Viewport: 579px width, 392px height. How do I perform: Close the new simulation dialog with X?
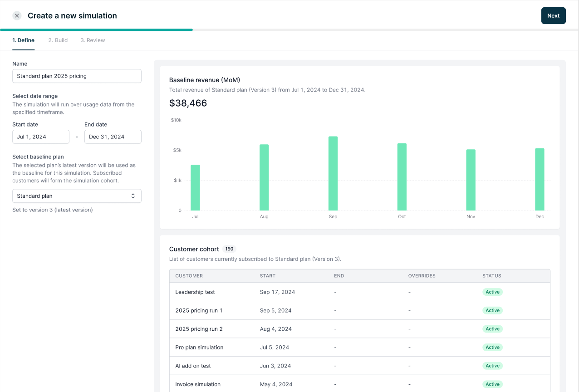tap(17, 15)
